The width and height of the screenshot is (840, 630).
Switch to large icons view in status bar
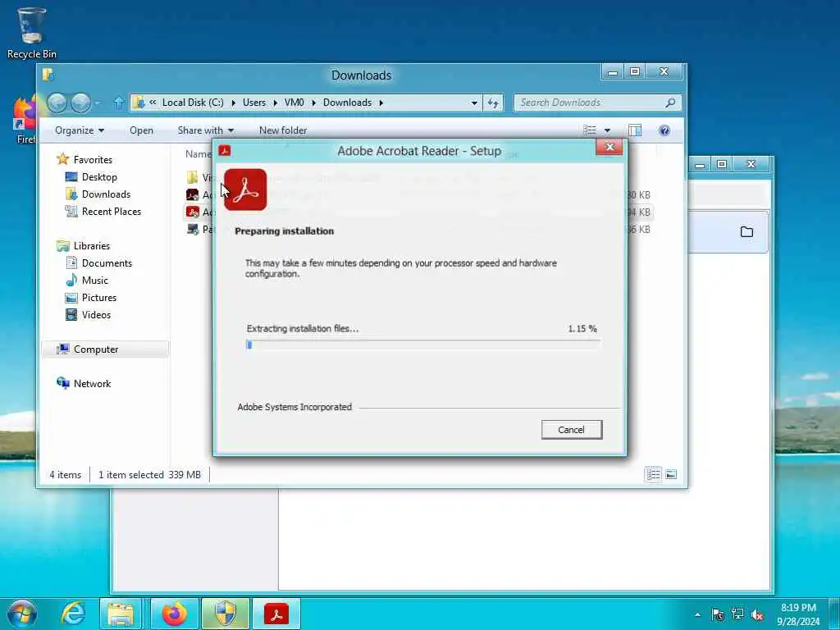(x=671, y=475)
